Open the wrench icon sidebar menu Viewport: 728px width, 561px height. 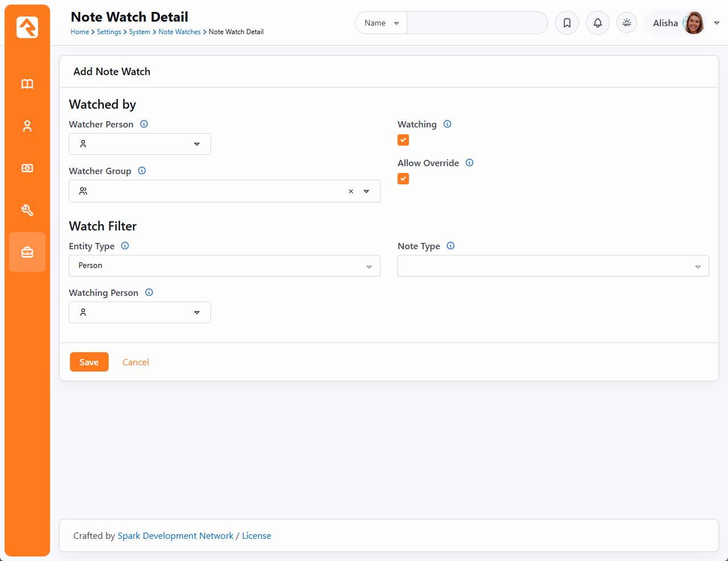click(x=27, y=211)
